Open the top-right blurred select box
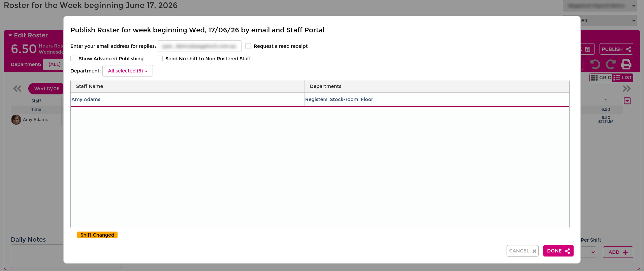 point(600,6)
